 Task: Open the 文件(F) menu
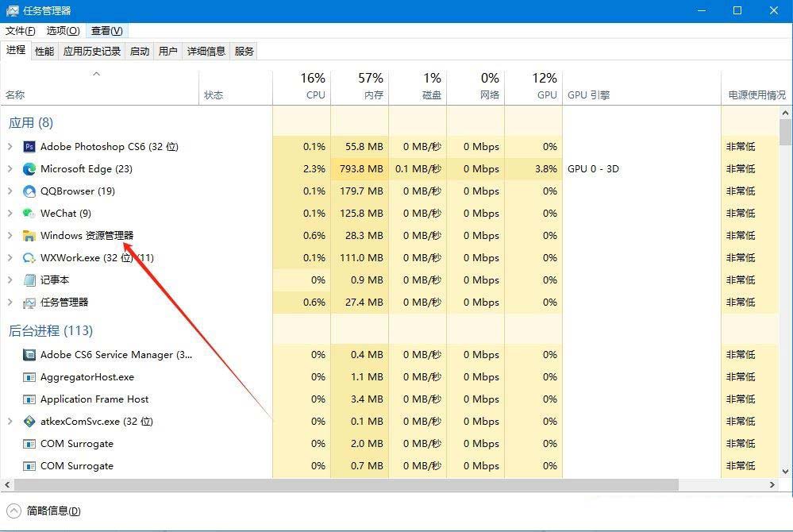21,31
